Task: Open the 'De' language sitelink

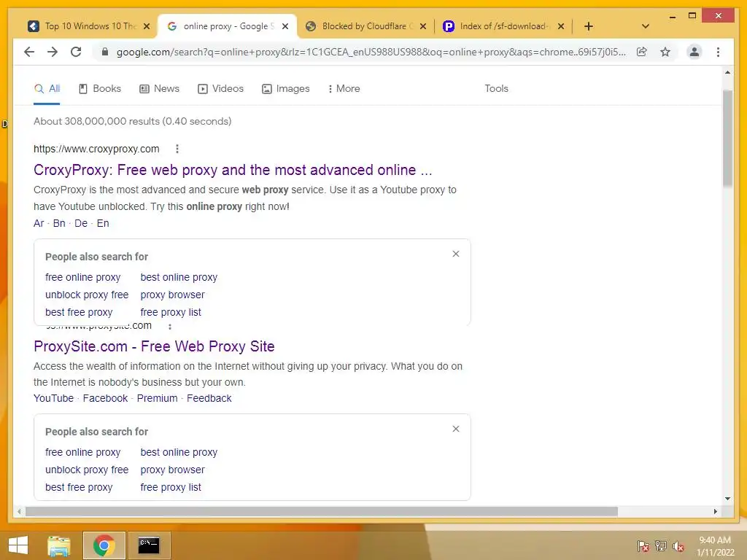Action: click(81, 223)
